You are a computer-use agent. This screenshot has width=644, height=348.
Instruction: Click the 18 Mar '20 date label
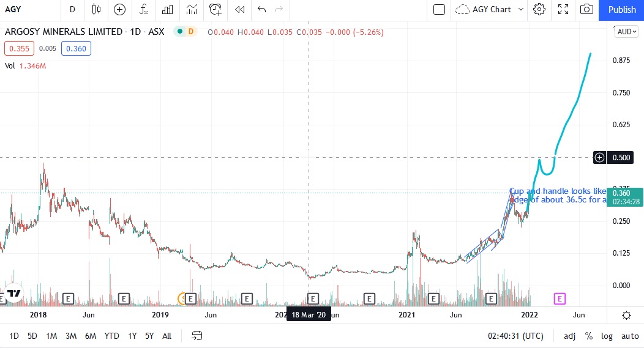click(x=309, y=315)
